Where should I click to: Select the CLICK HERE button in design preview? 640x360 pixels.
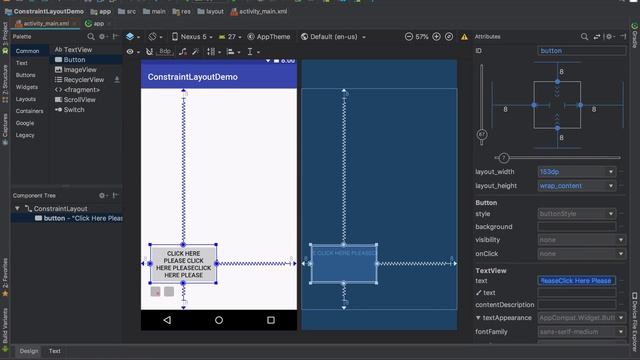click(183, 264)
